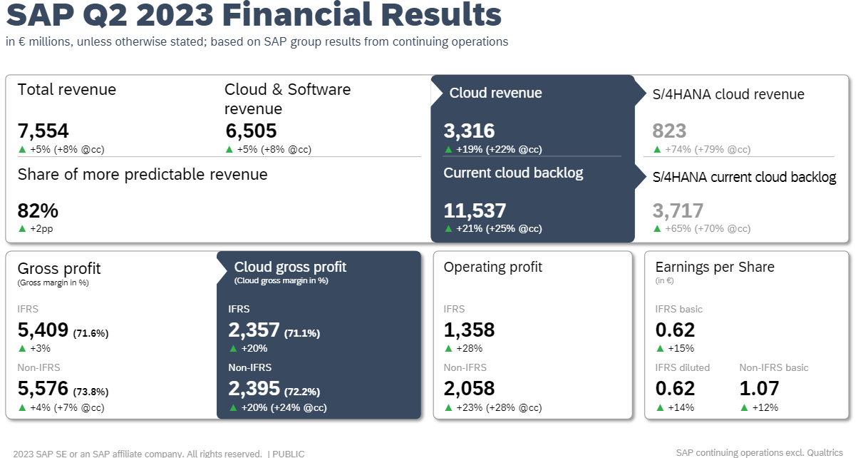Click the Non-IFRS operating profit value 2,058
The image size is (868, 458).
coord(469,388)
